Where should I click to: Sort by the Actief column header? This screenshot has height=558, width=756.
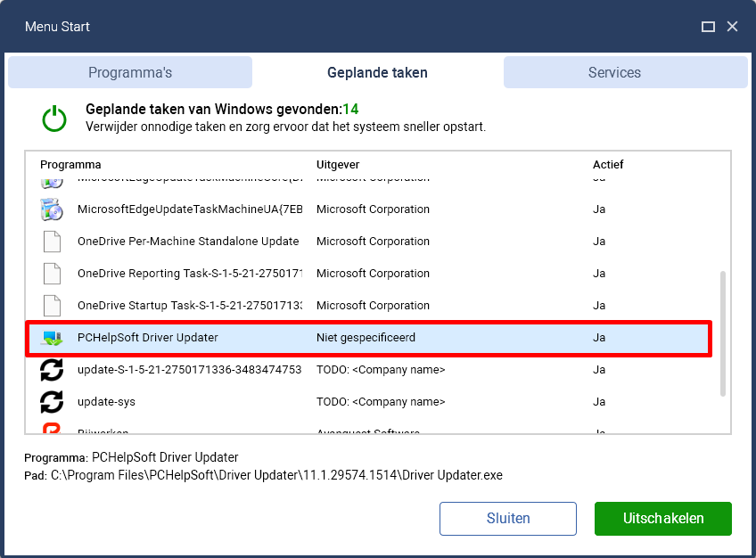coord(608,165)
